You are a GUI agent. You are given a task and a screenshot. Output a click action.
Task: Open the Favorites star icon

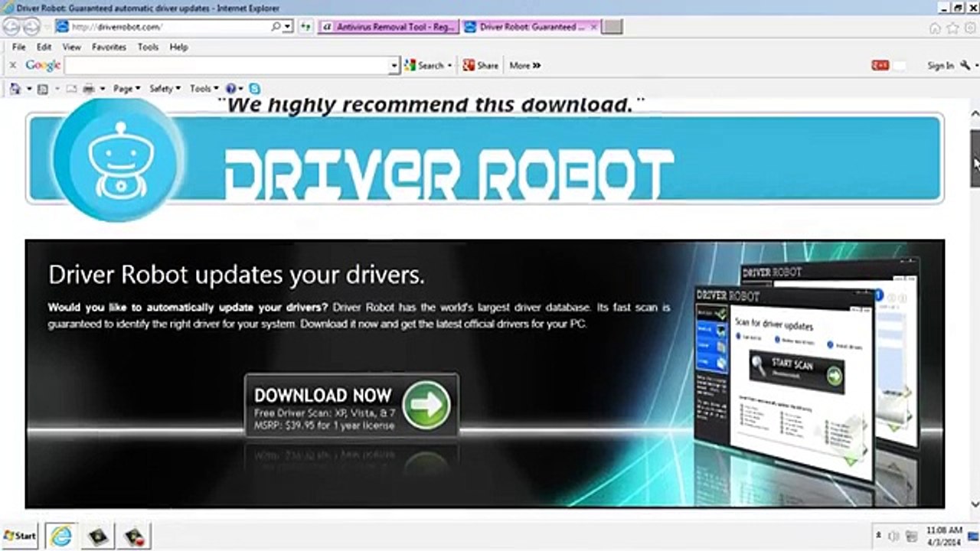click(x=952, y=28)
